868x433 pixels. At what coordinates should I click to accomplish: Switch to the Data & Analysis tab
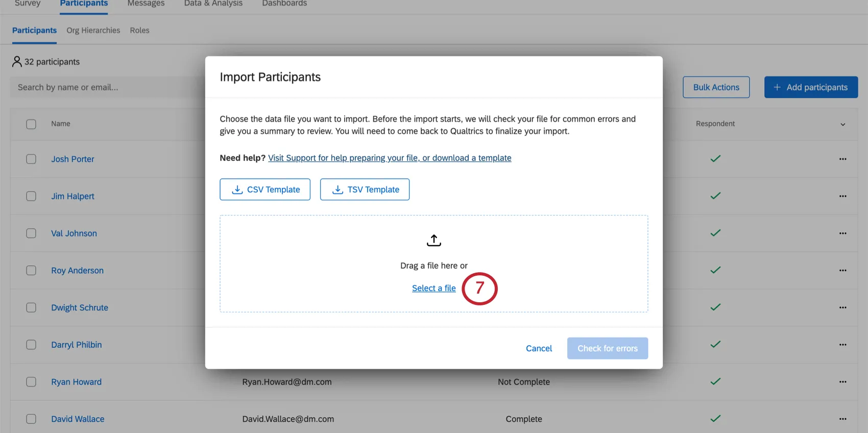pyautogui.click(x=213, y=4)
